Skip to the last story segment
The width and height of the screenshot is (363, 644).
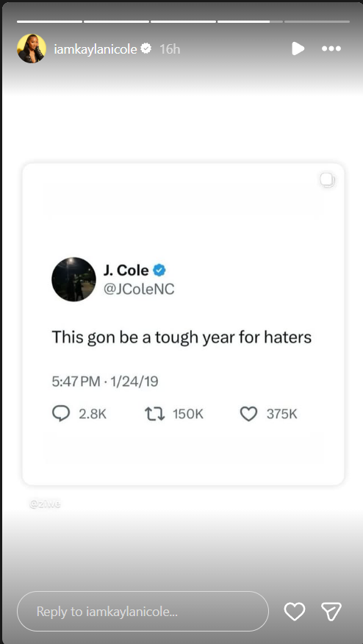coord(317,21)
